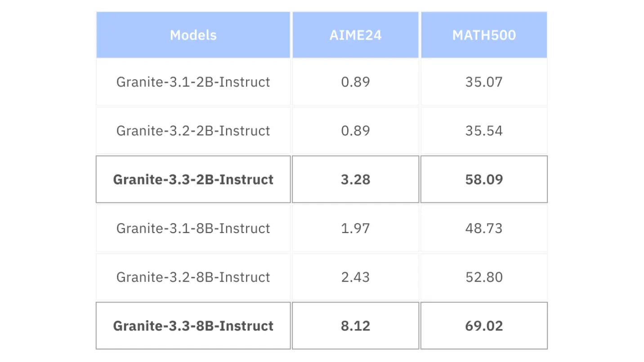Select the Granite-3.1-8B-Instruct row label

[193, 228]
